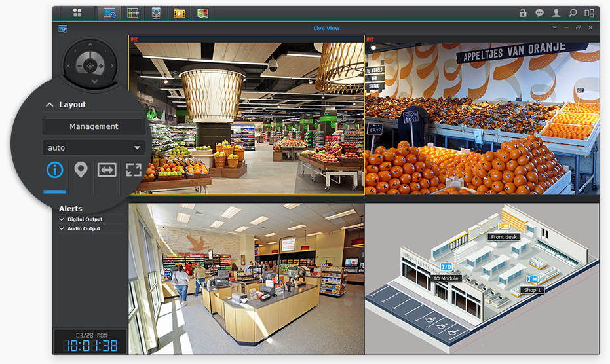Open the notifications speech bubble icon

(539, 12)
